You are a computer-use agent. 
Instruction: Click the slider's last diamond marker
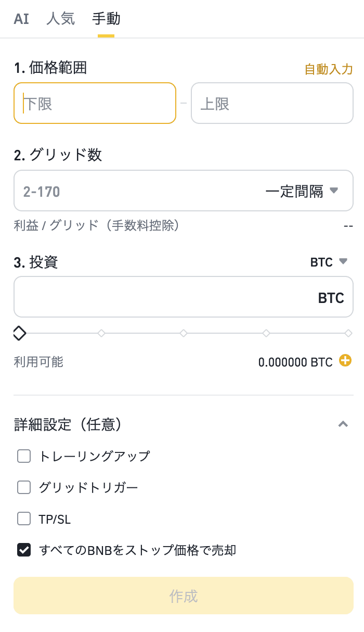[x=348, y=333]
